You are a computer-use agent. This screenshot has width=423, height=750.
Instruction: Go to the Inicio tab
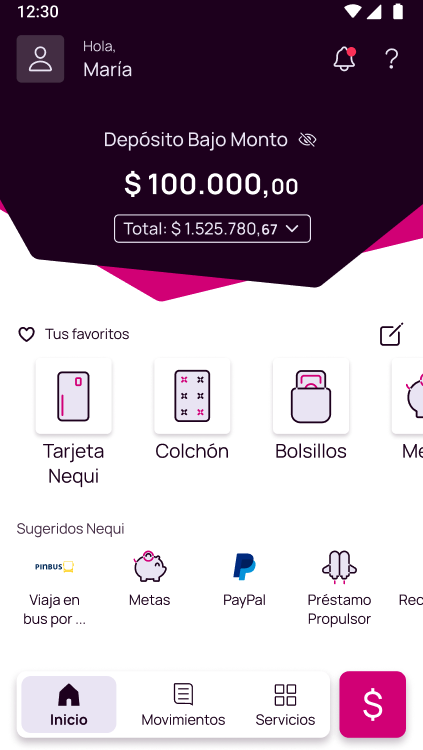69,705
